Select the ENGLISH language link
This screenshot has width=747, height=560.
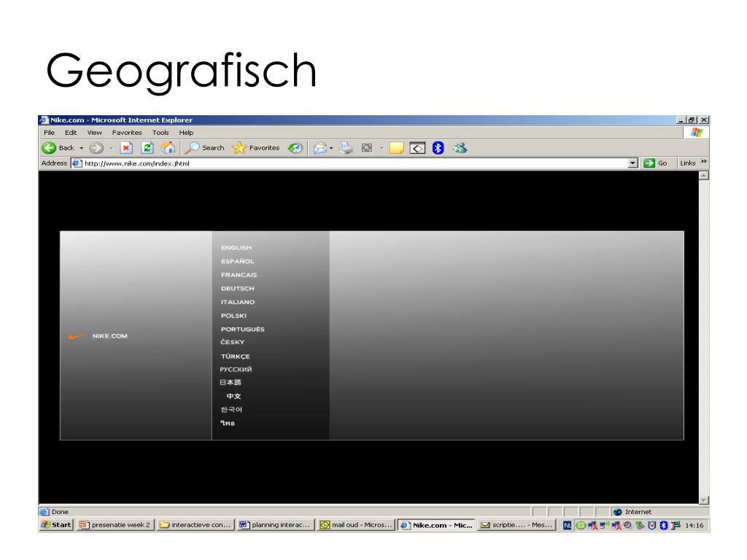[x=236, y=248]
